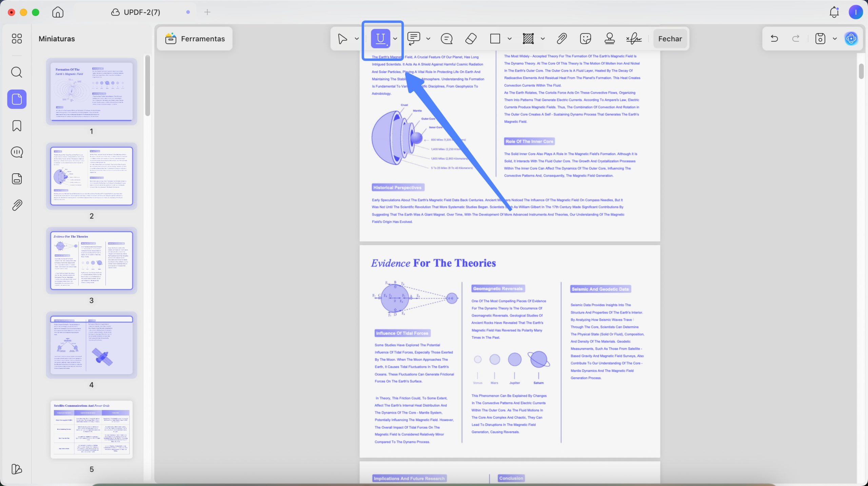Click the Fechar button

coord(670,39)
